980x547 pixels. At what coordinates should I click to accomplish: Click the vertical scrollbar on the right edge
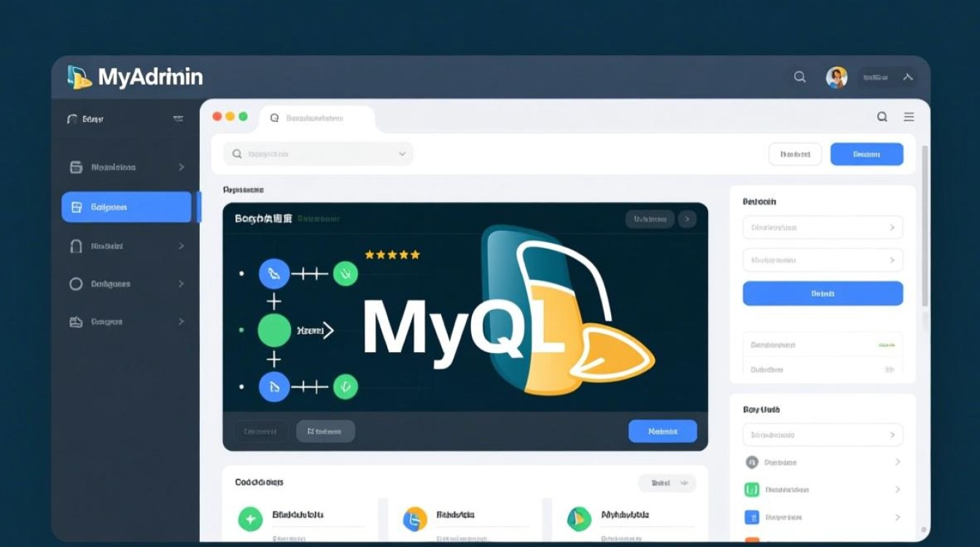925,226
